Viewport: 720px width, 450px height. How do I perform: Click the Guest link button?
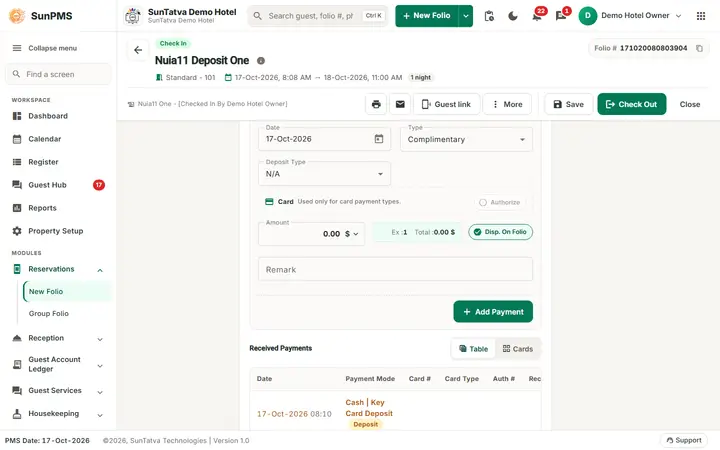(447, 104)
